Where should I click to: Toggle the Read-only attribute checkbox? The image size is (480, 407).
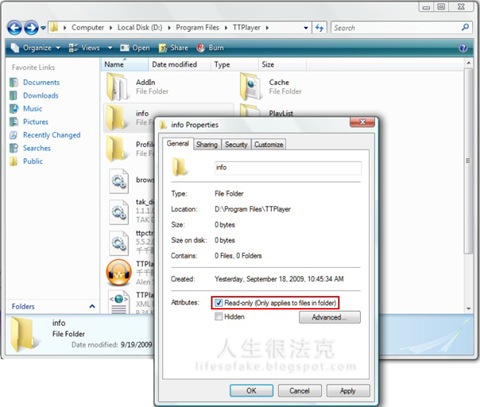coord(218,303)
